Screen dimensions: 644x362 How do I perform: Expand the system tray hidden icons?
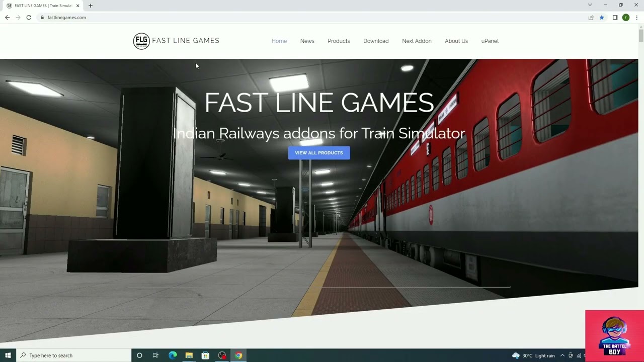coord(562,355)
